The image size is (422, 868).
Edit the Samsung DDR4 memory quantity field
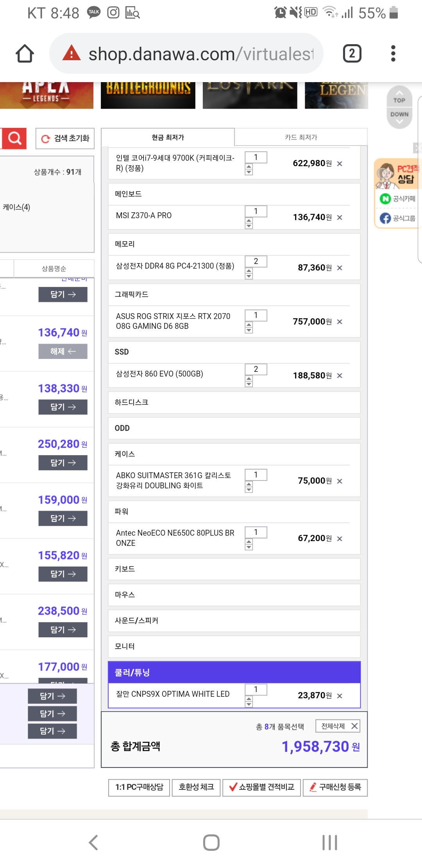pyautogui.click(x=256, y=261)
